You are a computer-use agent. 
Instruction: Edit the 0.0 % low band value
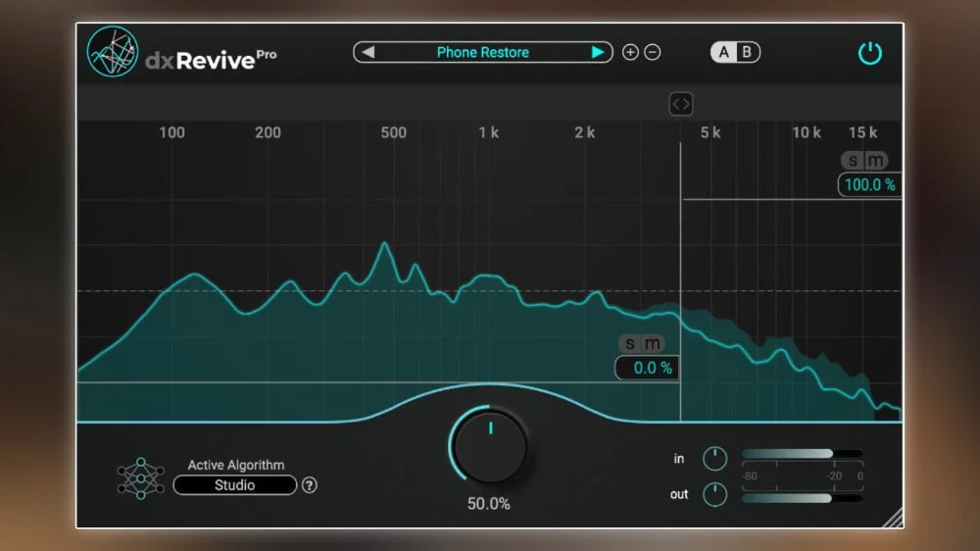coord(648,368)
